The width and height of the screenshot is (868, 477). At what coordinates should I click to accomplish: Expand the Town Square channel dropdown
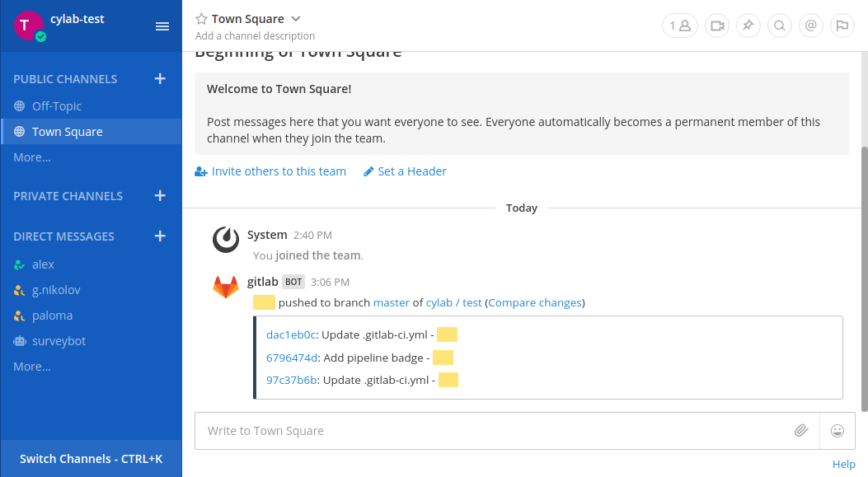point(296,19)
